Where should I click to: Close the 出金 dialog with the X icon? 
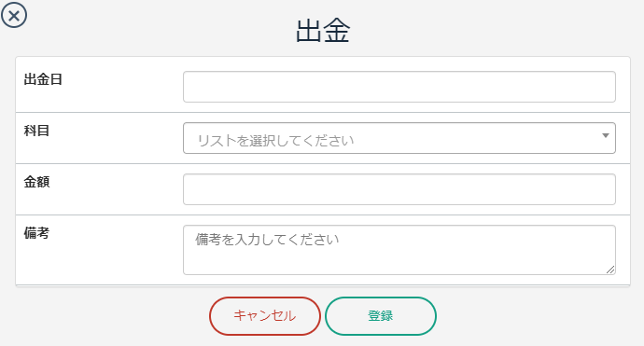pyautogui.click(x=14, y=15)
